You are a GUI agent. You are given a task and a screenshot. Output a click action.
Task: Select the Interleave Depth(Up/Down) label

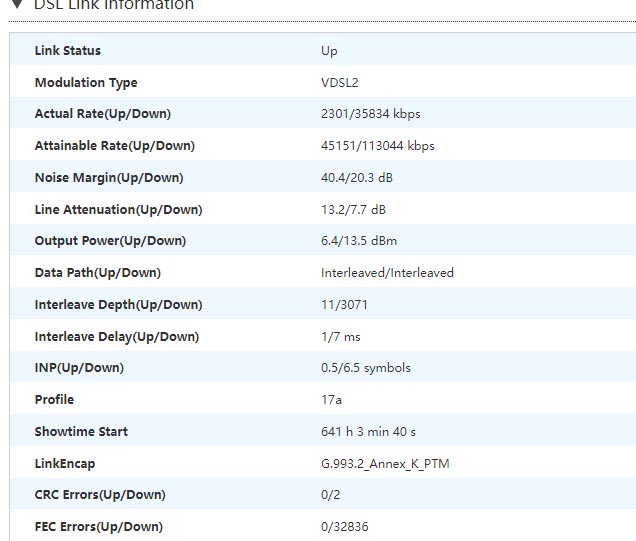pyautogui.click(x=118, y=305)
